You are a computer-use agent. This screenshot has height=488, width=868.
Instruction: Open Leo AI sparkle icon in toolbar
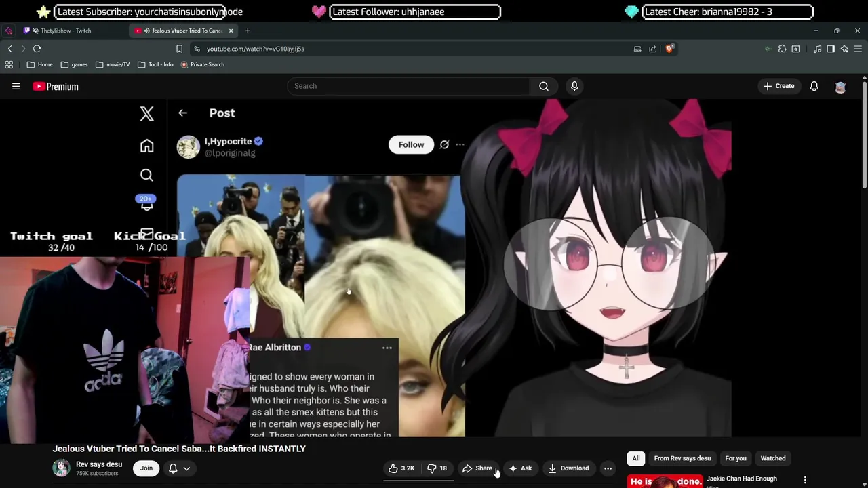[844, 49]
